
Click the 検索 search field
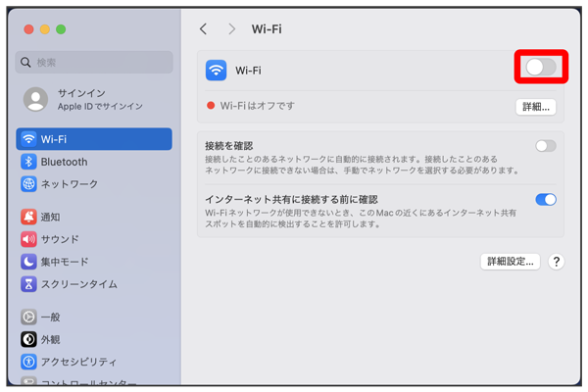[x=94, y=62]
